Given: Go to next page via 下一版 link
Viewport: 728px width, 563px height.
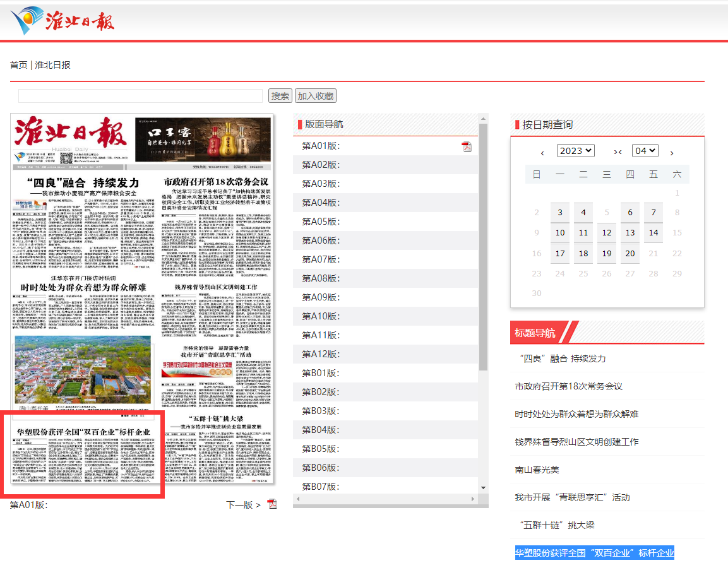Looking at the screenshot, I should [243, 505].
